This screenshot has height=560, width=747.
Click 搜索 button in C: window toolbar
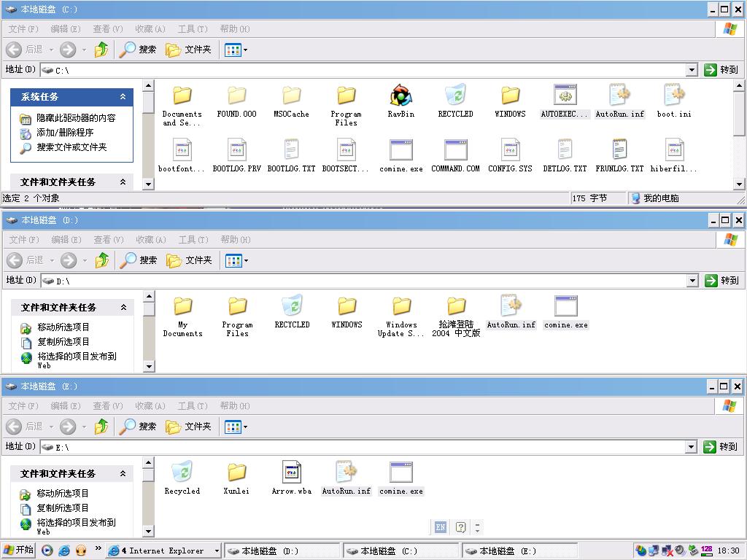click(138, 50)
